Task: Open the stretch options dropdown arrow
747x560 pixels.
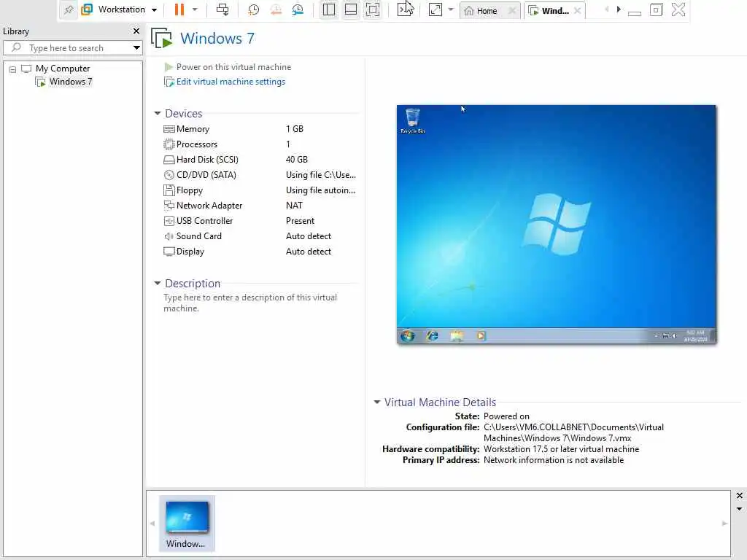Action: (x=451, y=9)
